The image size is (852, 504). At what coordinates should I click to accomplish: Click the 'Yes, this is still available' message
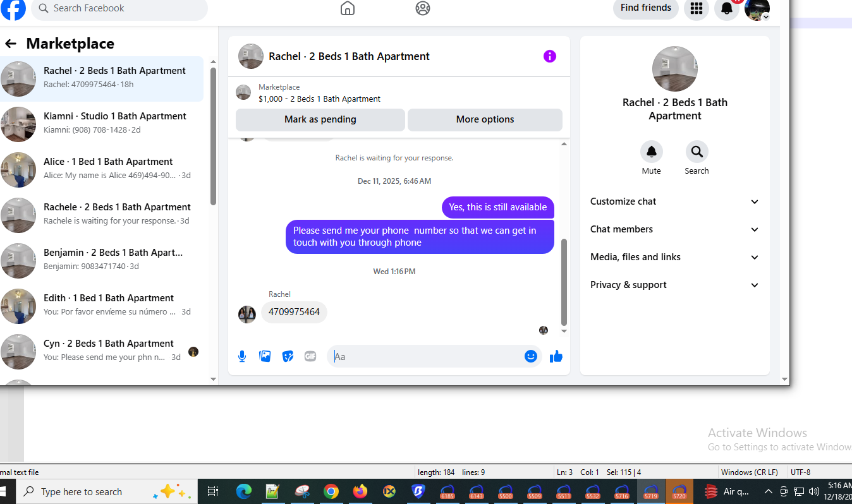click(498, 207)
